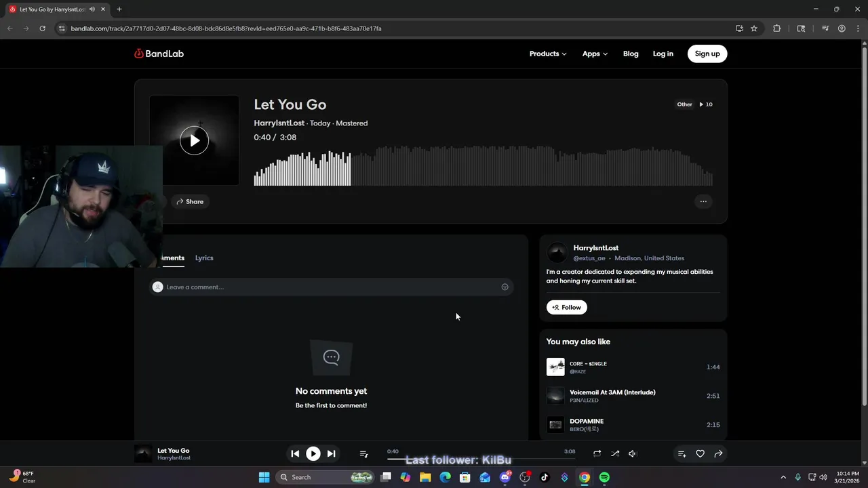Bookmark this page with star icon

754,28
